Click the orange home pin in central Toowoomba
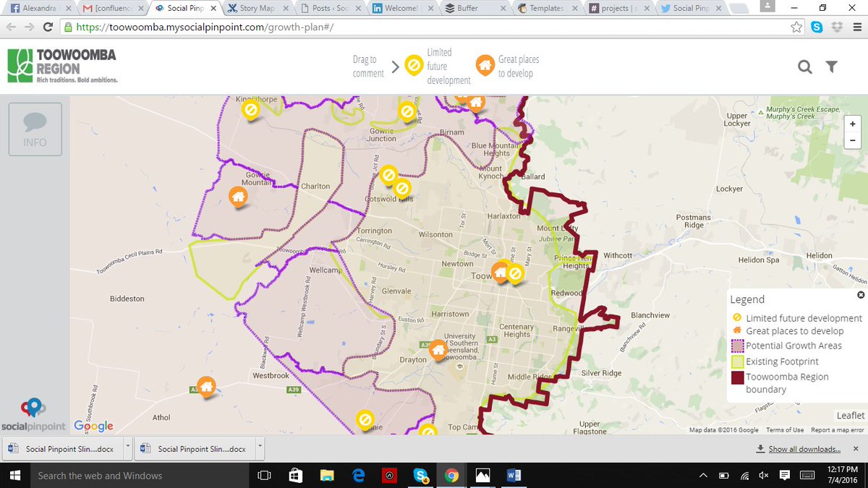Viewport: 868px width, 488px height. tap(500, 273)
